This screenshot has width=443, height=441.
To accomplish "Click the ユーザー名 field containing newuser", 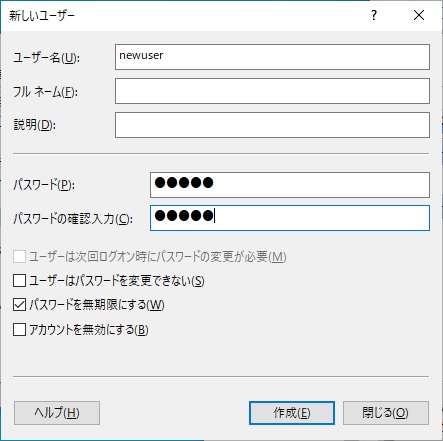I will [272, 57].
